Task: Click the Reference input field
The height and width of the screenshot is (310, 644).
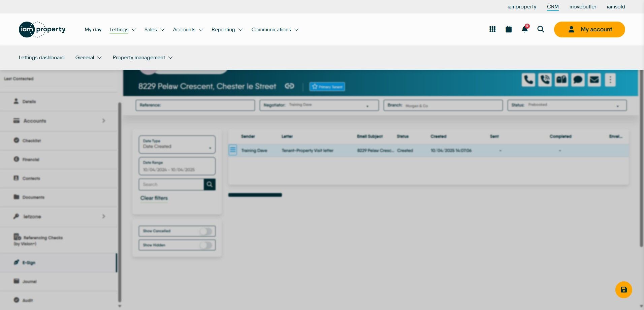Action: [x=195, y=105]
